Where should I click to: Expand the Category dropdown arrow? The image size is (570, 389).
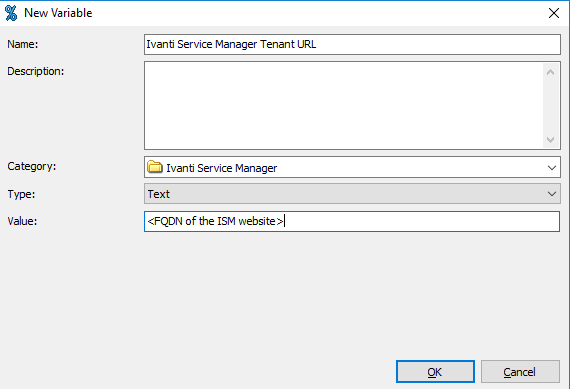tap(551, 168)
